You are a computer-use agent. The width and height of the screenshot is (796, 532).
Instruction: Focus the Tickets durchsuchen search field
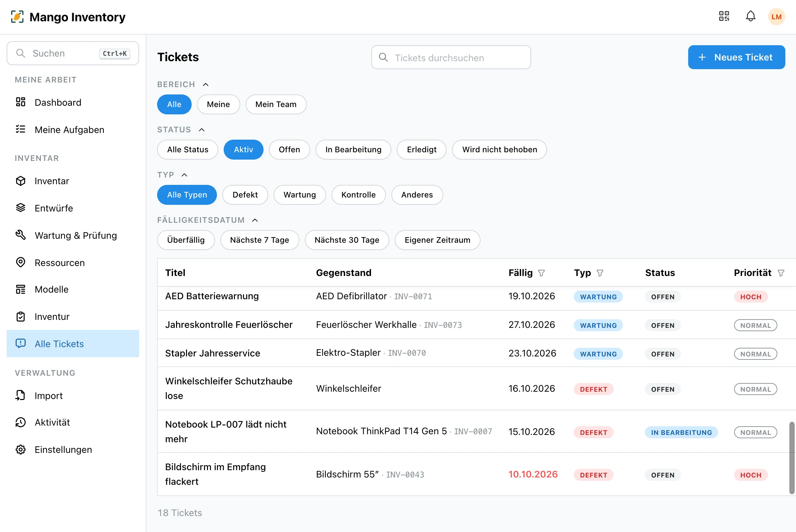tap(451, 57)
